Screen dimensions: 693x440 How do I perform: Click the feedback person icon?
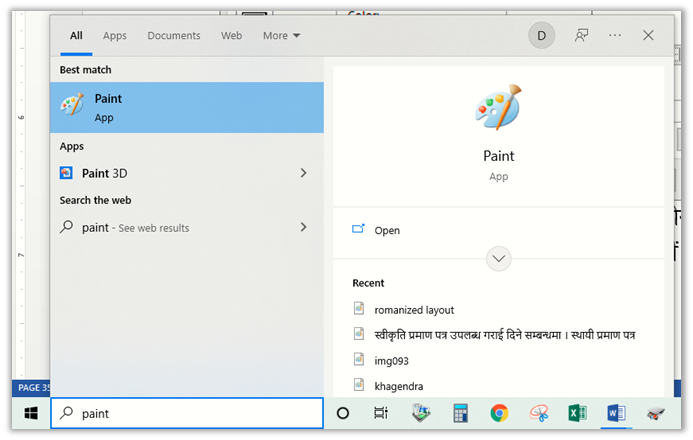point(581,35)
